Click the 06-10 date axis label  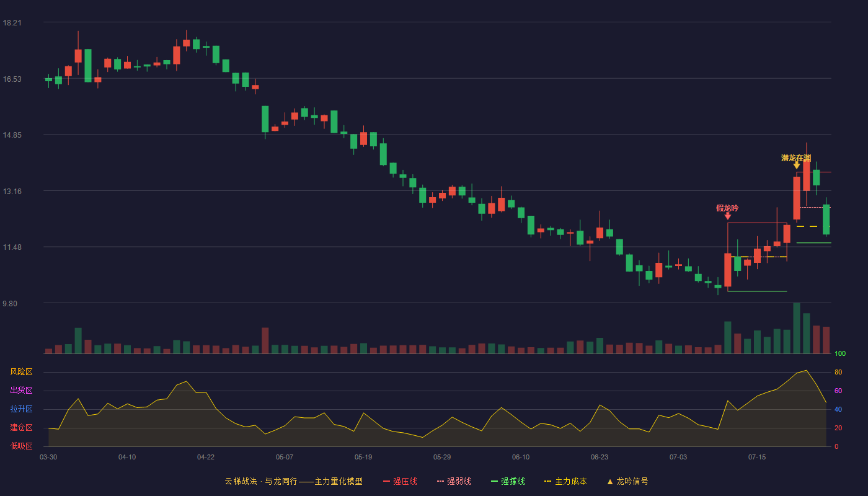click(x=521, y=457)
